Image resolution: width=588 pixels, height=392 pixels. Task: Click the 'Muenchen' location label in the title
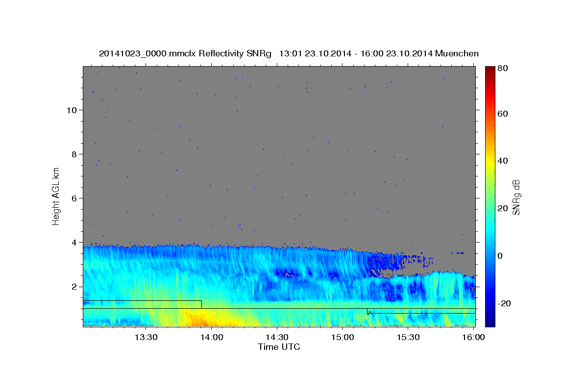[x=457, y=53]
